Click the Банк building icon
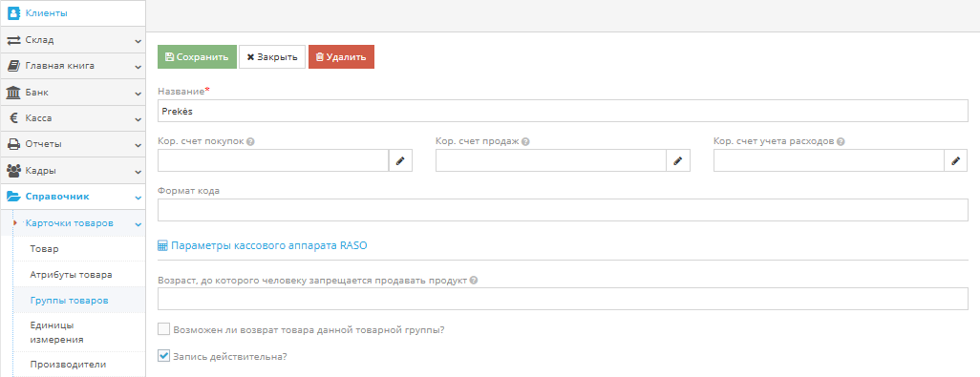Screen dimensions: 980x377 [13, 93]
